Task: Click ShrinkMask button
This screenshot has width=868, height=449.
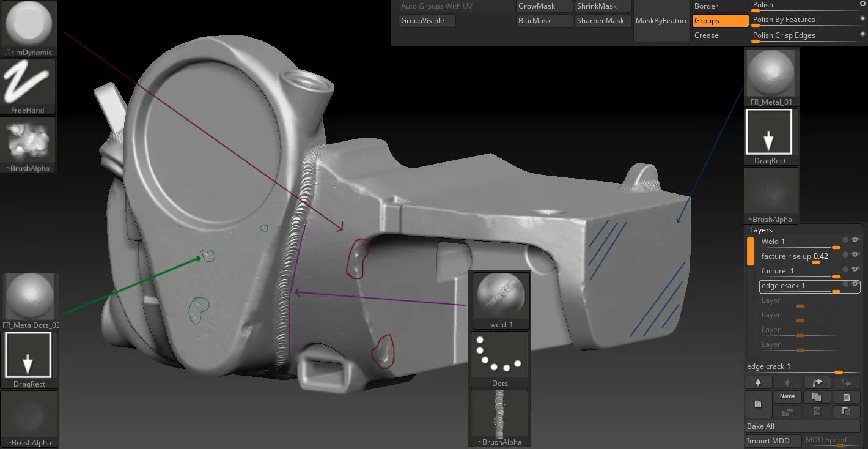Action: point(603,6)
